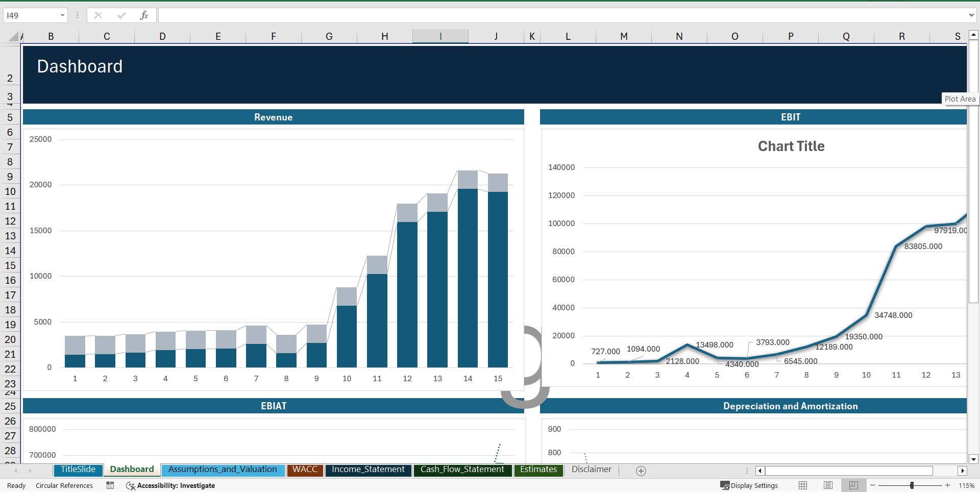This screenshot has width=980, height=493.
Task: Click the 13498.000 data label
Action: [x=715, y=344]
